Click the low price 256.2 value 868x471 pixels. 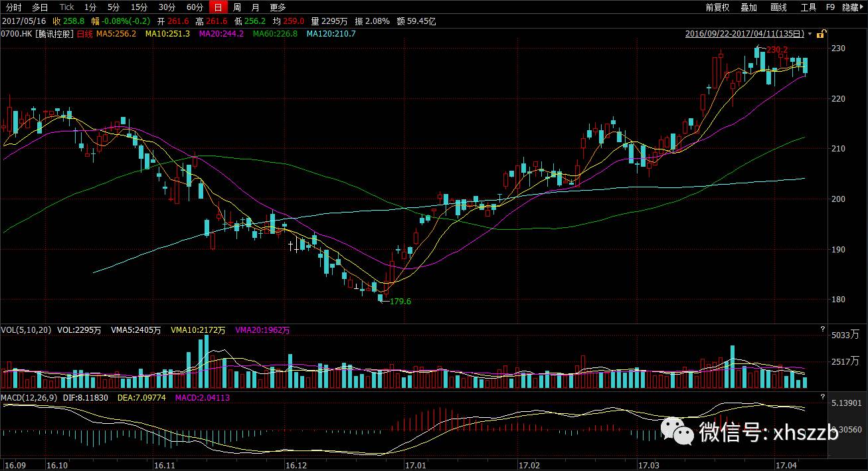256,21
